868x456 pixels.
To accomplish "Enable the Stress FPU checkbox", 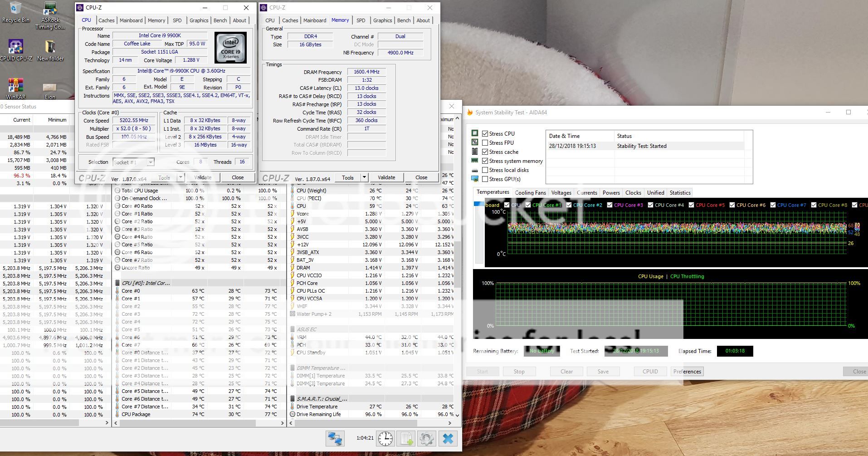I will point(485,142).
